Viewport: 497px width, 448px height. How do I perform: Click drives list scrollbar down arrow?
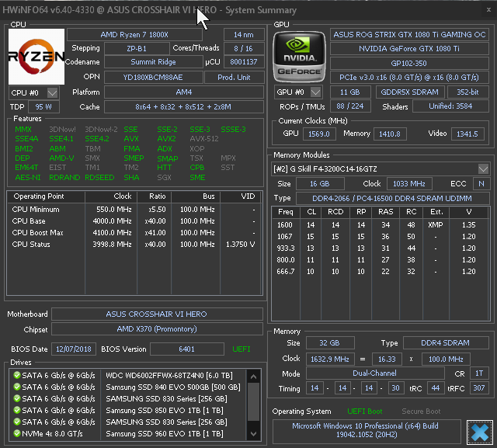pos(253,434)
